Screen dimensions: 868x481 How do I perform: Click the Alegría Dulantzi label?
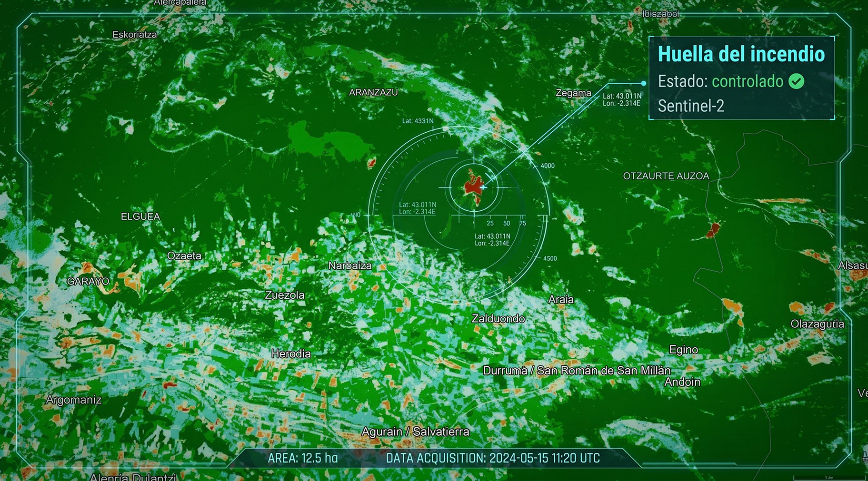coord(133,476)
